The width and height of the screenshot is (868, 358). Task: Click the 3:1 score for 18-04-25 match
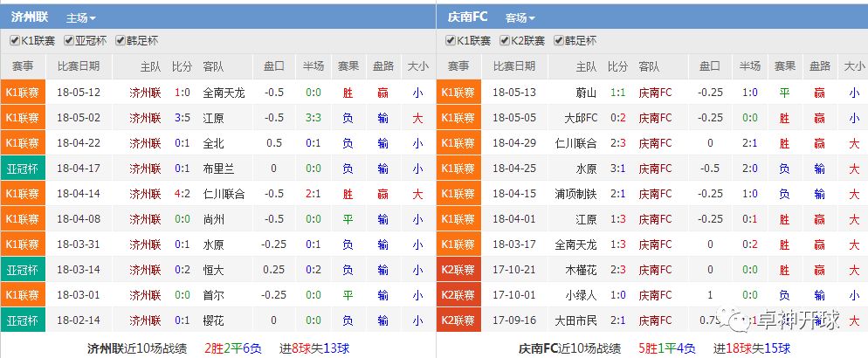click(x=617, y=169)
